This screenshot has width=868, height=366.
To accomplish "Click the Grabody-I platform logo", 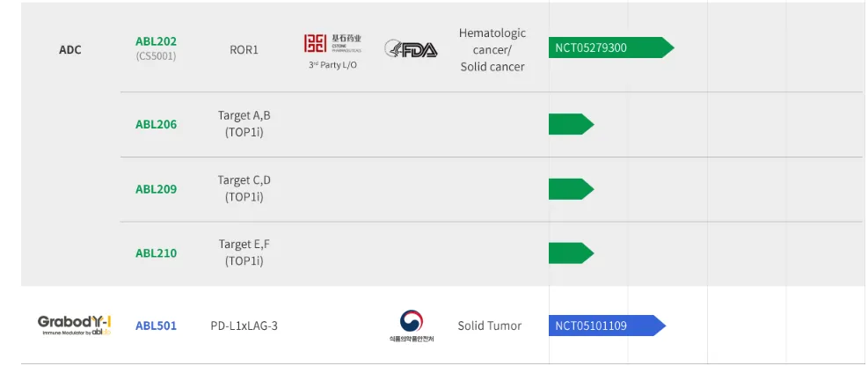I will (74, 325).
